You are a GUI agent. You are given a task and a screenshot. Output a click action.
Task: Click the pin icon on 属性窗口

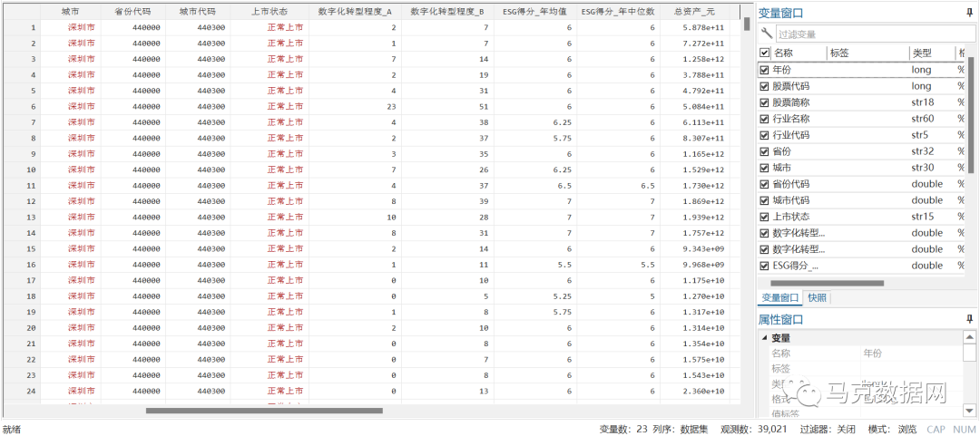pyautogui.click(x=969, y=319)
